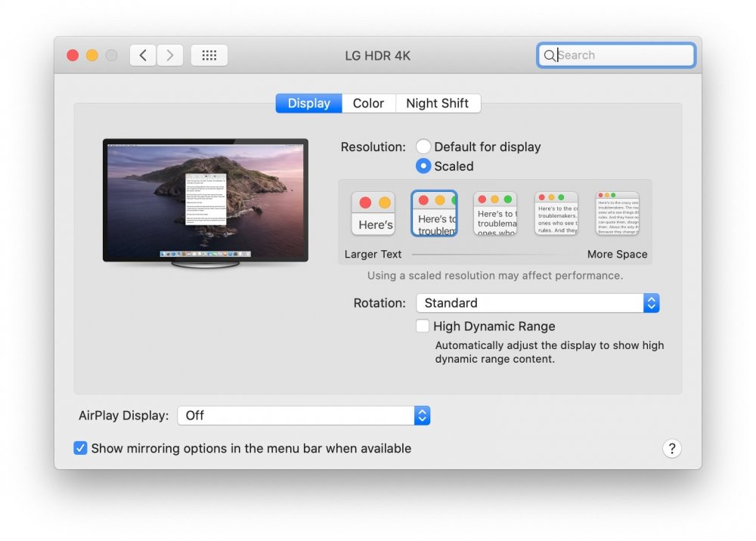This screenshot has width=756, height=541.
Task: Switch to the Night Shift tab
Action: (437, 103)
